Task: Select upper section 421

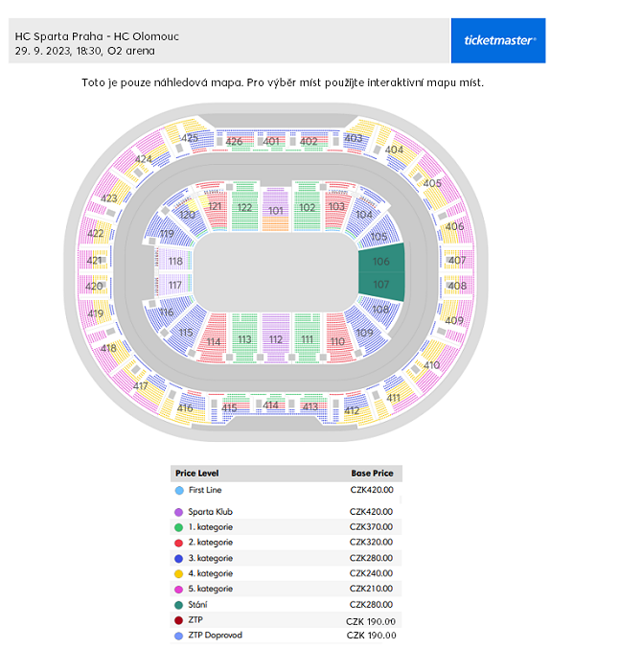Action: pos(95,260)
